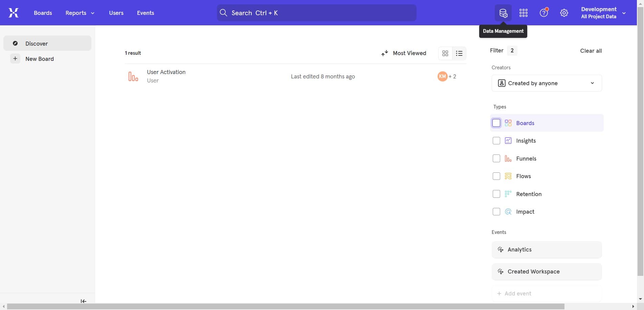Open the Reports dropdown
Screen dimensions: 644x310
click(x=79, y=13)
